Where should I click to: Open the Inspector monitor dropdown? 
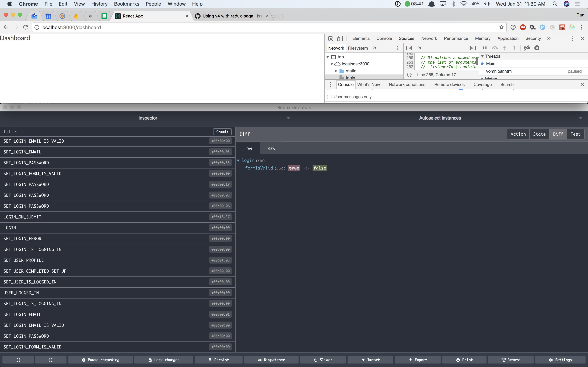(x=148, y=118)
